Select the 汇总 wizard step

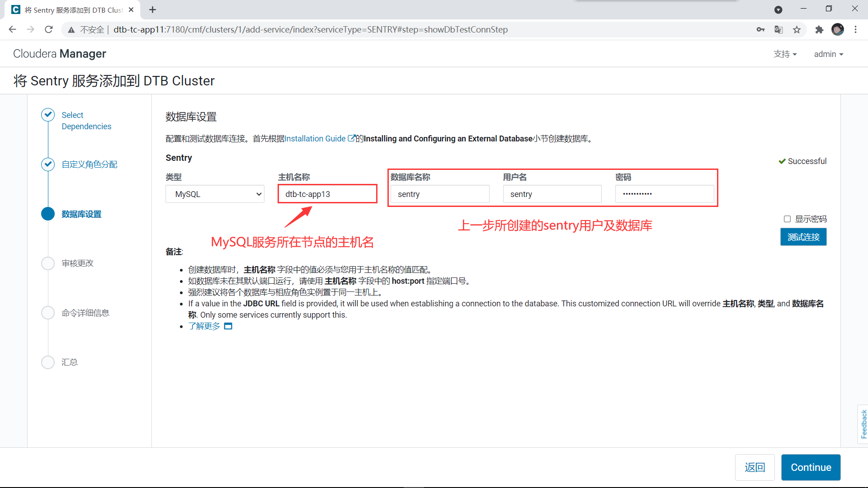click(x=70, y=362)
